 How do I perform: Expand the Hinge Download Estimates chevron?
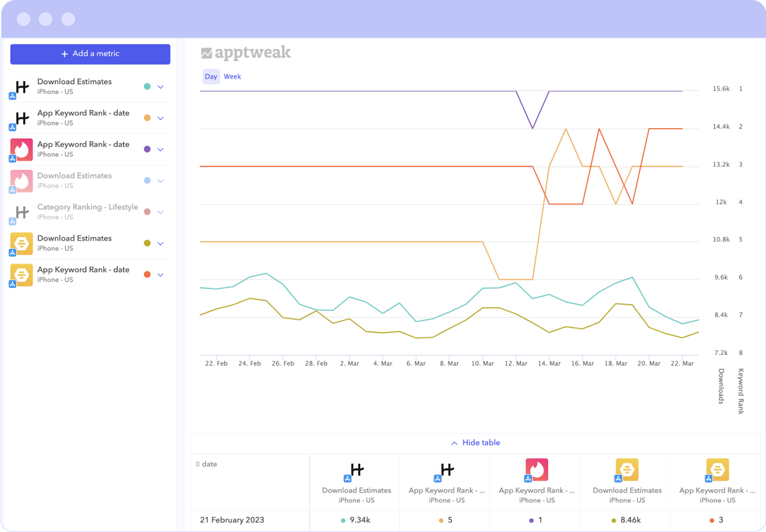click(x=161, y=87)
